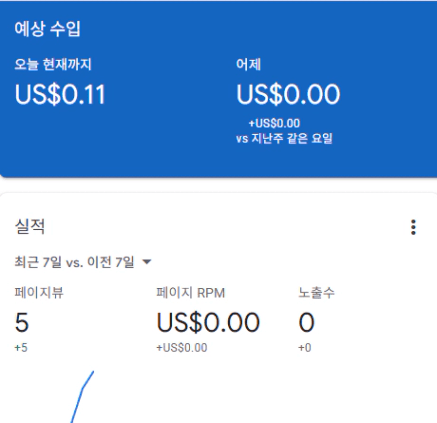Click the +0 impressions change
Viewport: 437px width, 423px height.
[x=305, y=348]
